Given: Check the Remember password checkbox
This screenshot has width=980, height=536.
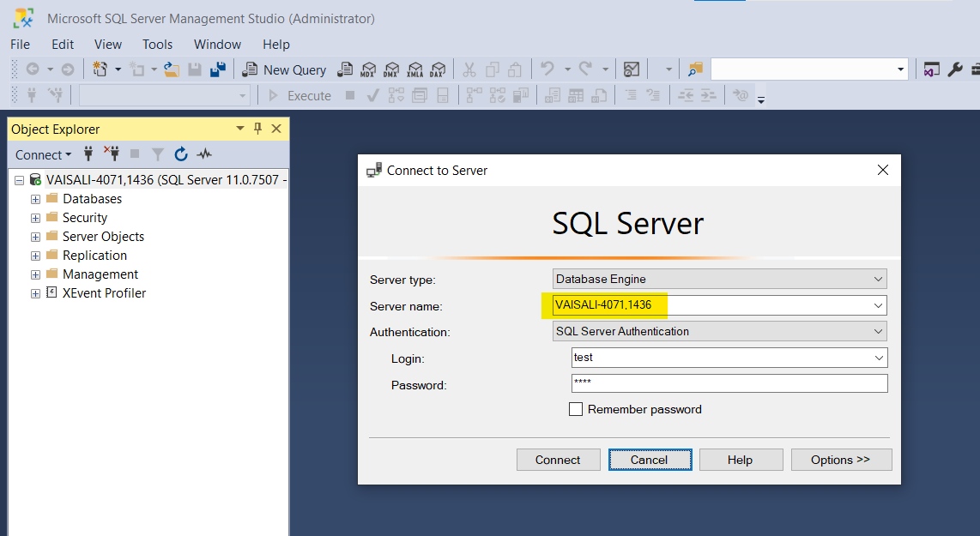Looking at the screenshot, I should pyautogui.click(x=576, y=409).
